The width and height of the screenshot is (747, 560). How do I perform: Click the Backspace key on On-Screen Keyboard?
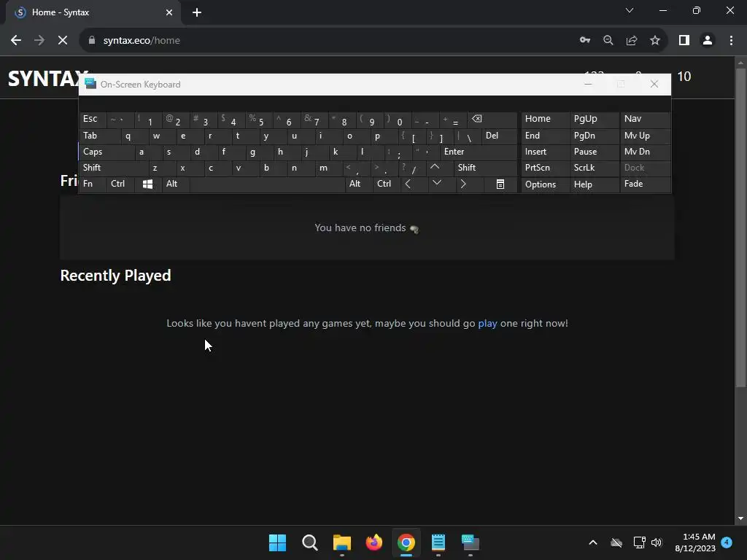[493, 119]
